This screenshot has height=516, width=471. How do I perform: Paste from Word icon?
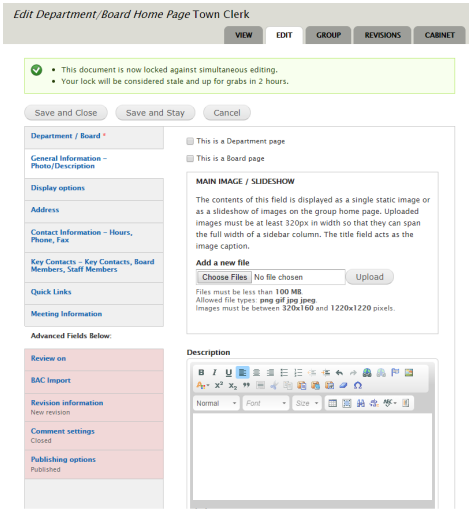329,385
